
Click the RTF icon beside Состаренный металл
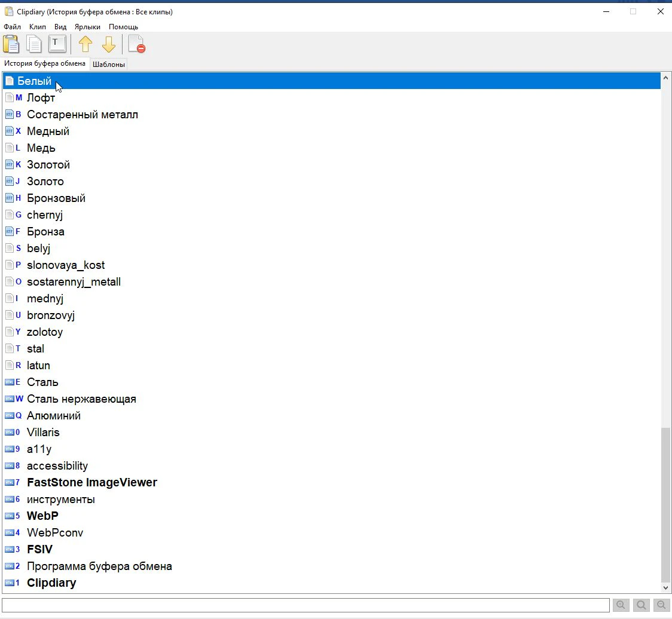pos(10,114)
